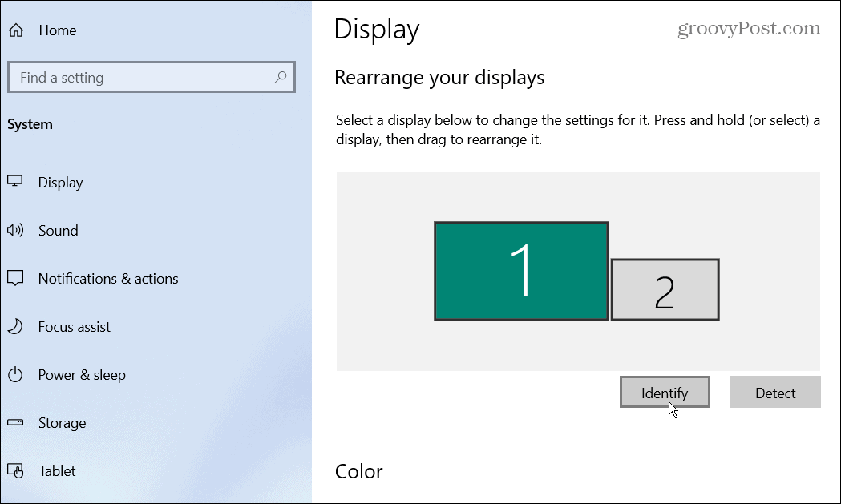Click the search magnifier icon
841x504 pixels.
tap(280, 77)
